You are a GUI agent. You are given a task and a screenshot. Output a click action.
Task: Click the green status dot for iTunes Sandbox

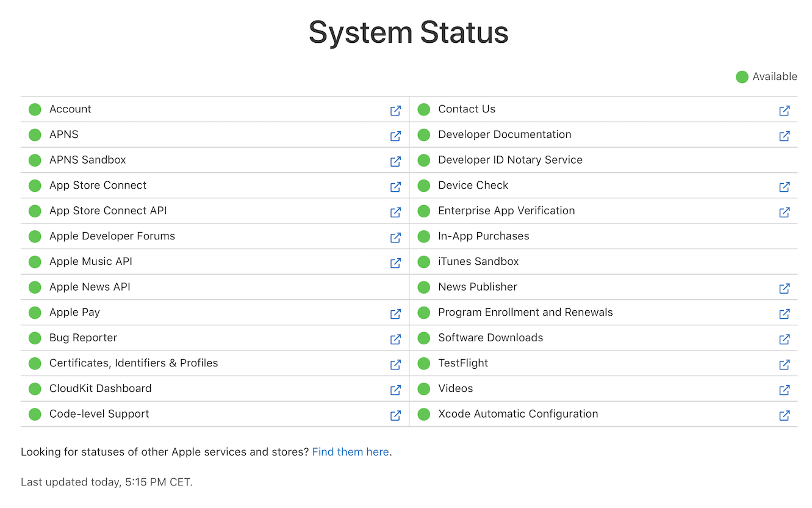point(424,262)
